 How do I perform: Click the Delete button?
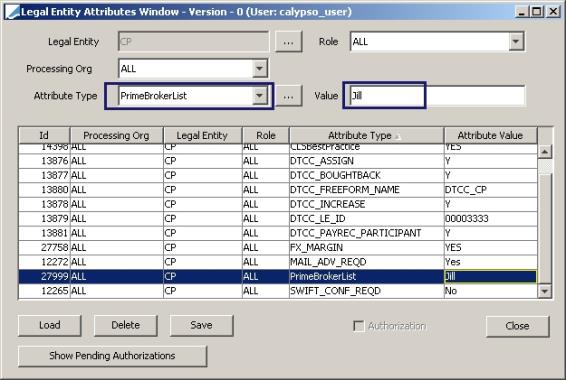coord(126,325)
